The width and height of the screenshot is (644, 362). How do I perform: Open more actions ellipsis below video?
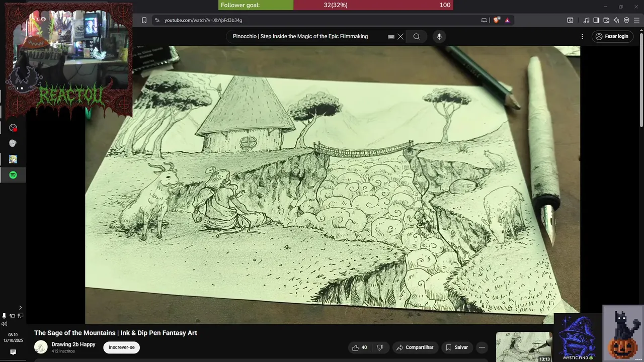pos(481,347)
